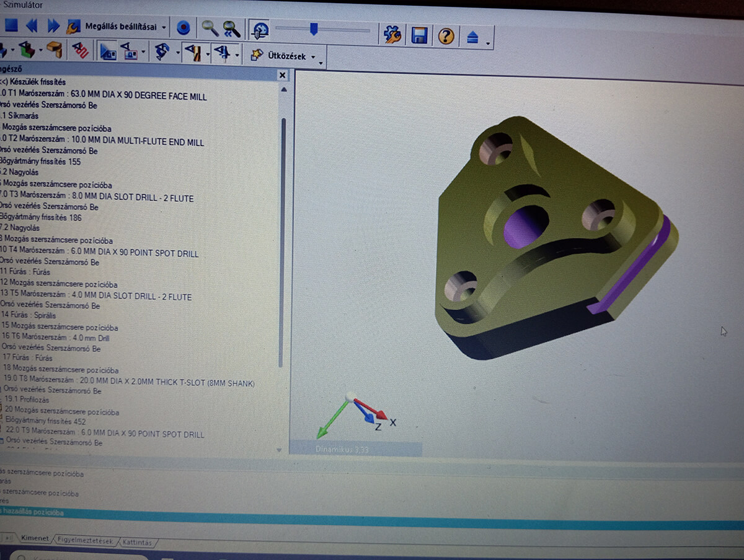
Task: Click the blue eject icon
Action: pyautogui.click(x=472, y=38)
